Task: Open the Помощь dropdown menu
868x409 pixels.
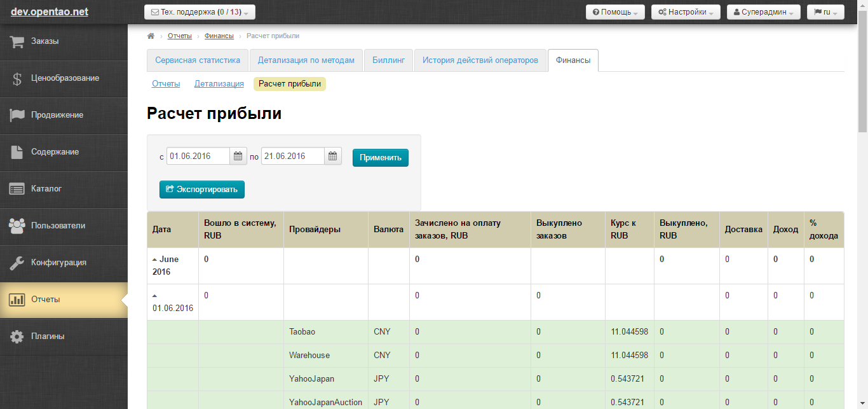Action: [615, 12]
